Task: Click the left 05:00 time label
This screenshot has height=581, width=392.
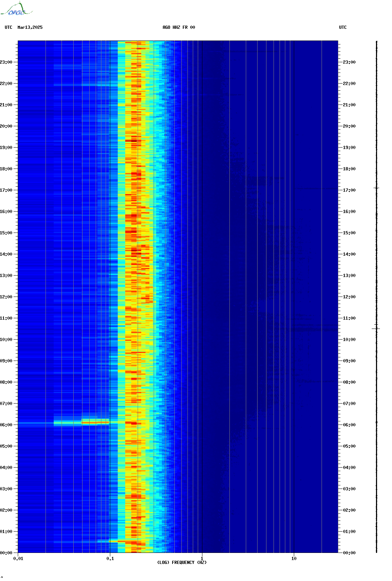Action: coord(6,446)
